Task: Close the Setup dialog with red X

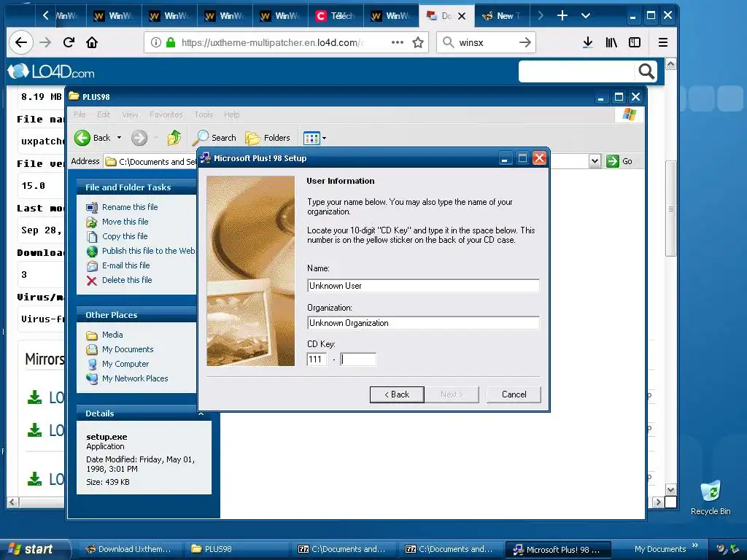Action: tap(539, 158)
